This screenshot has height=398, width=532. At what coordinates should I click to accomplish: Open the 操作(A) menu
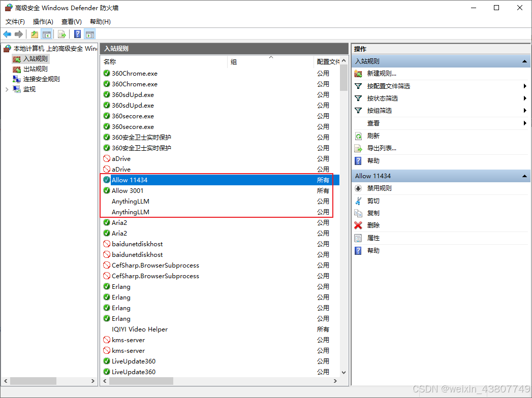click(43, 22)
